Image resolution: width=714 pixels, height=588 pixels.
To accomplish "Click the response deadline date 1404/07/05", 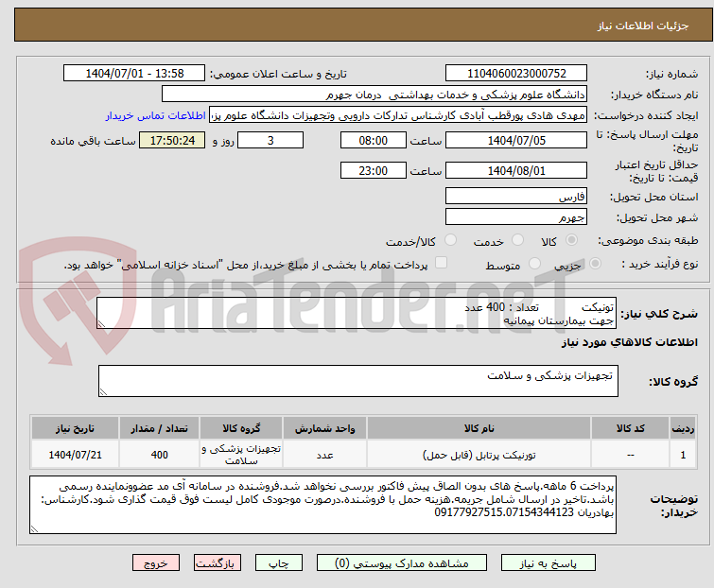I will (x=516, y=140).
